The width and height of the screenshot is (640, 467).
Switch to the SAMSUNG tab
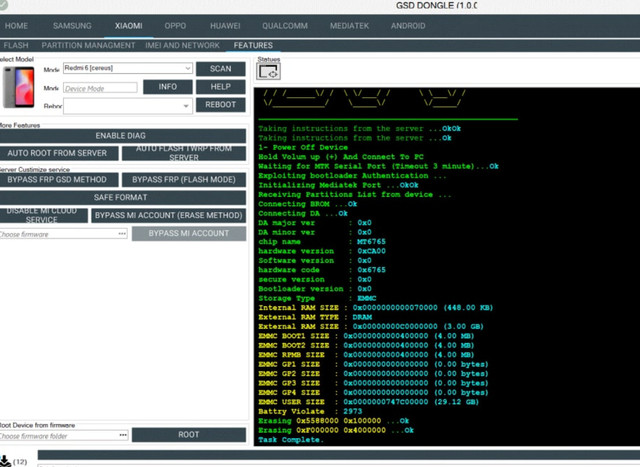(x=72, y=26)
